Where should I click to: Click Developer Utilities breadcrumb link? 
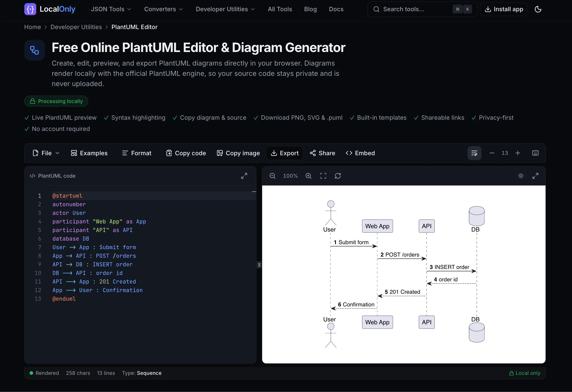coord(76,27)
